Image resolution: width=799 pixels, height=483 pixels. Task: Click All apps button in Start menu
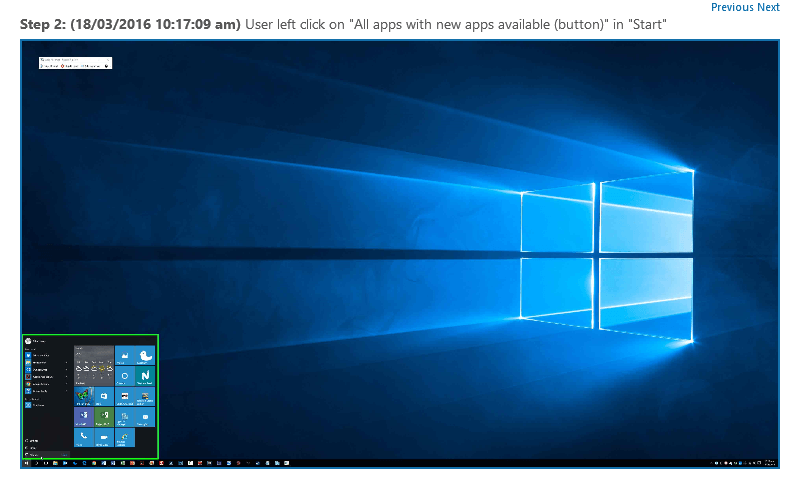[x=47, y=454]
